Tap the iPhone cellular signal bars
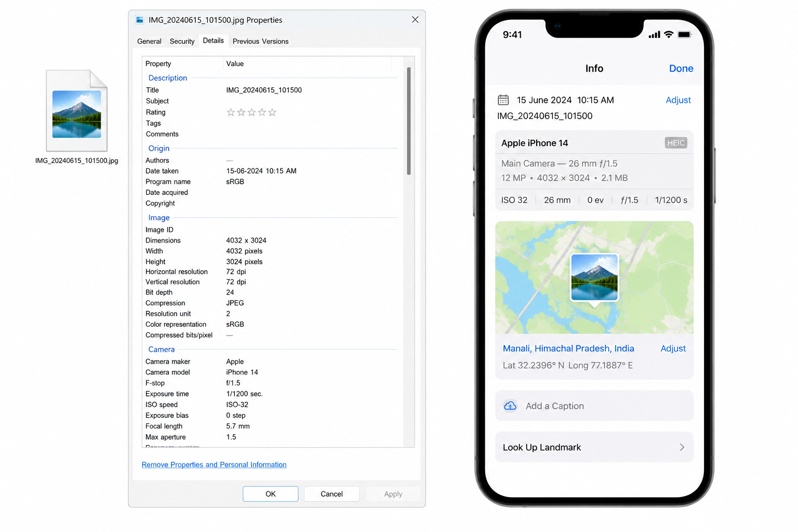The width and height of the screenshot is (798, 532). click(655, 35)
